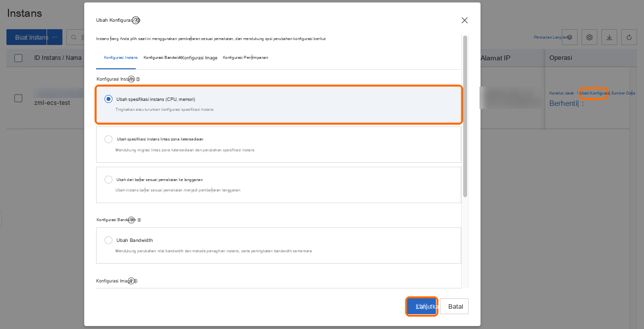Select Ubah spesifikasi instans (CPU, memori) option
This screenshot has width=644, height=329.
(x=278, y=104)
